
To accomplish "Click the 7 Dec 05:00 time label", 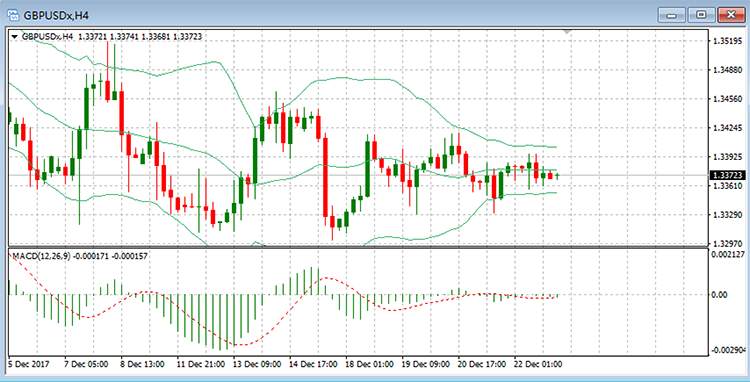I will point(85,364).
